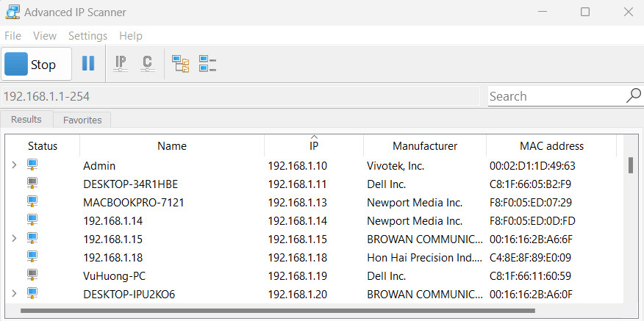Click MAC address F8:F0:05:ED:0D:FD
The height and width of the screenshot is (321, 644).
pos(532,221)
